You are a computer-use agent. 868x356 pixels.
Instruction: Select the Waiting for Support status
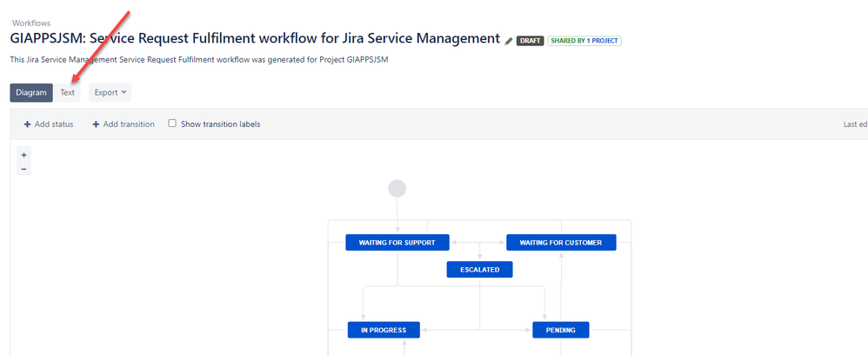click(x=397, y=243)
